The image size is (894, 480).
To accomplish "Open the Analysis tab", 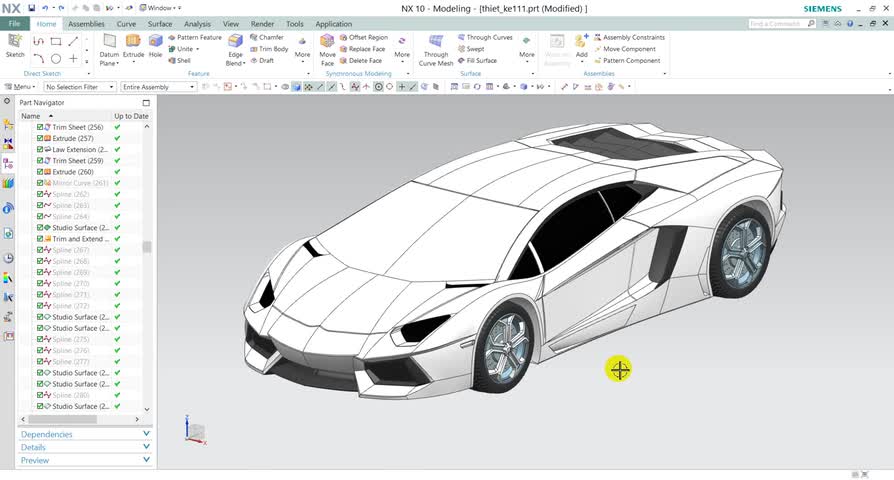I will coord(197,24).
